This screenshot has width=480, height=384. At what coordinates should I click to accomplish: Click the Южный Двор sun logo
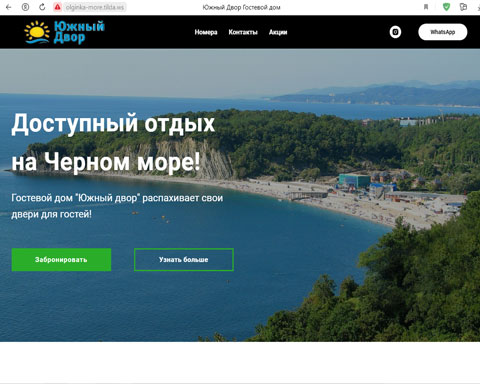pos(64,32)
